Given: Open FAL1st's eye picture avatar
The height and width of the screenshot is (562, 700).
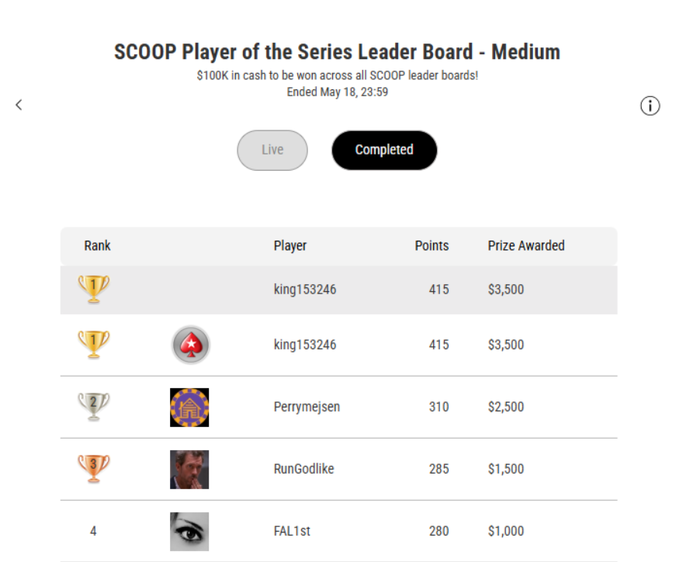Looking at the screenshot, I should pos(189,531).
